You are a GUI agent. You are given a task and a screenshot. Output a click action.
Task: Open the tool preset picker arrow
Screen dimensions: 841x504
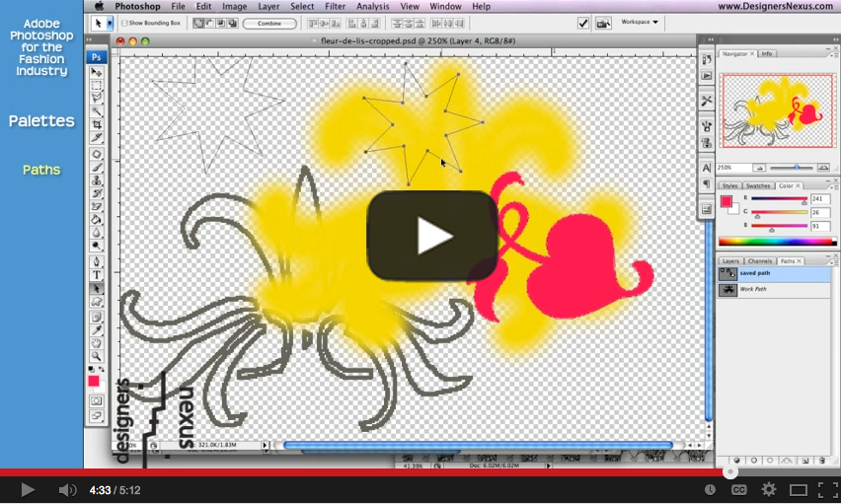[x=110, y=23]
